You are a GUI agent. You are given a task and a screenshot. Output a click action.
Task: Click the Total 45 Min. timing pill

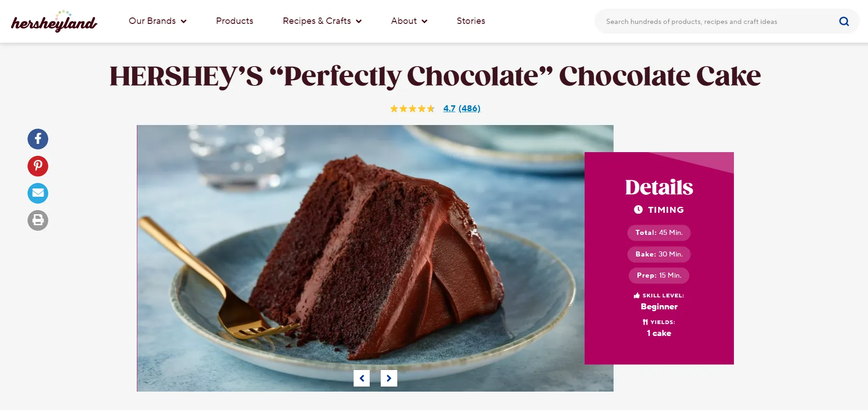point(659,233)
